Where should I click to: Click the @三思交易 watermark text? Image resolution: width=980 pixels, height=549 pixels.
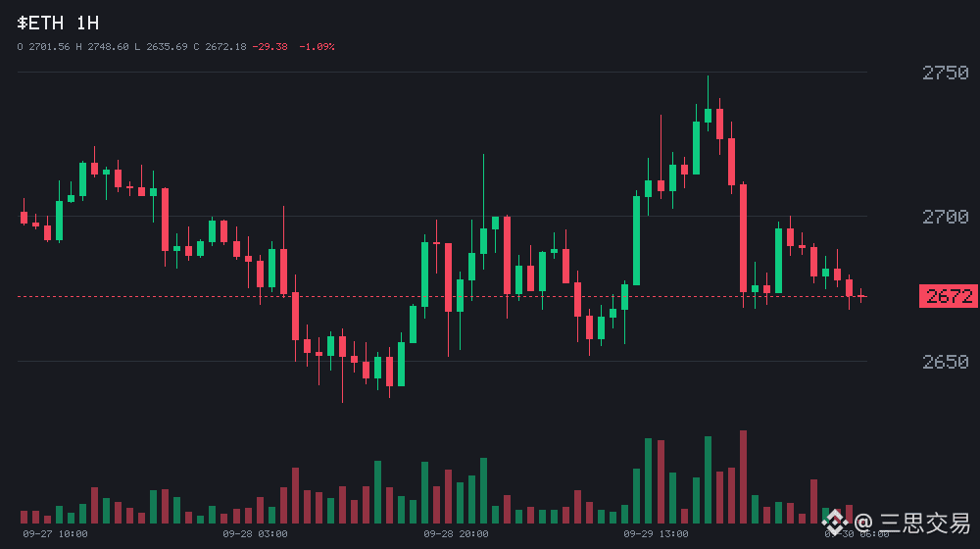pos(911,523)
